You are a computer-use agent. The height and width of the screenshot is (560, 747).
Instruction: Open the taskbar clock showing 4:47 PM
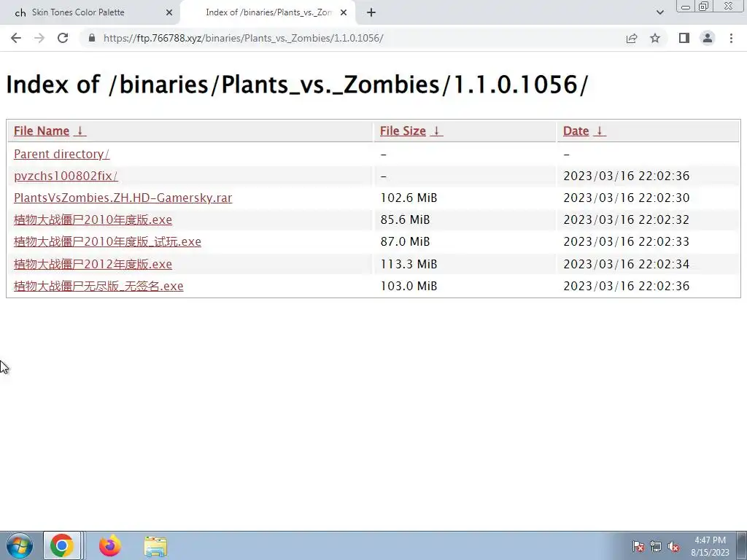click(710, 545)
